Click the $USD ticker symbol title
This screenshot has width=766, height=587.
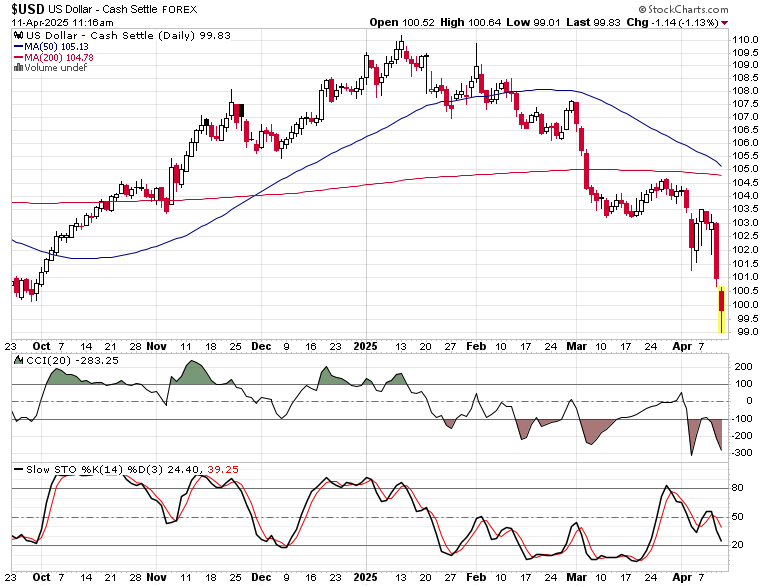[x=26, y=8]
